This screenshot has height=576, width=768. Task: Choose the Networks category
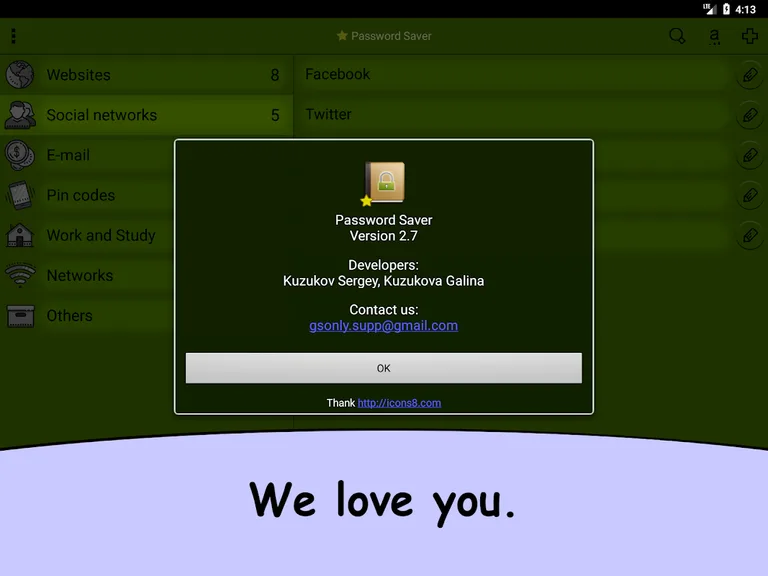87,275
